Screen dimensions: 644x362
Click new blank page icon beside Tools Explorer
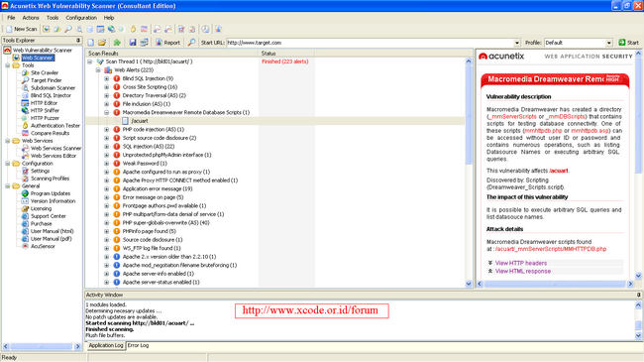[x=91, y=43]
